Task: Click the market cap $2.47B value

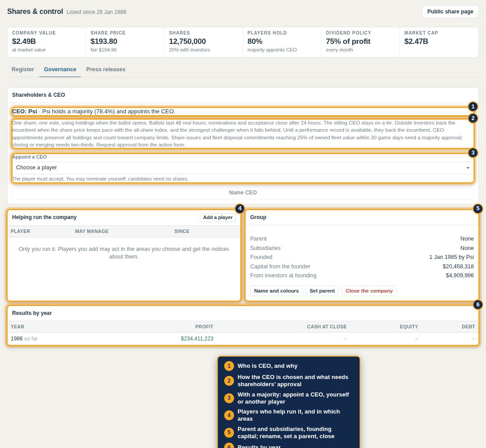Action: pyautogui.click(x=416, y=42)
